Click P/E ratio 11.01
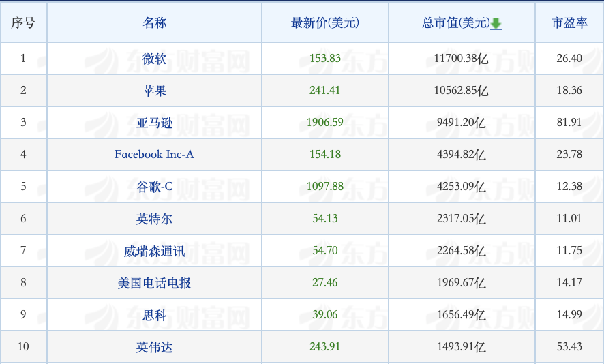Image resolution: width=604 pixels, height=364 pixels. click(x=569, y=218)
